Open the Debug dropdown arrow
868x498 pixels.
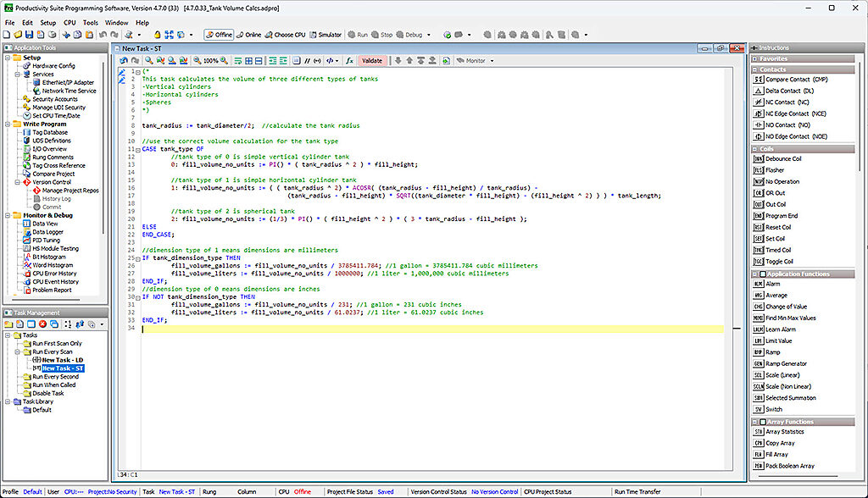428,35
